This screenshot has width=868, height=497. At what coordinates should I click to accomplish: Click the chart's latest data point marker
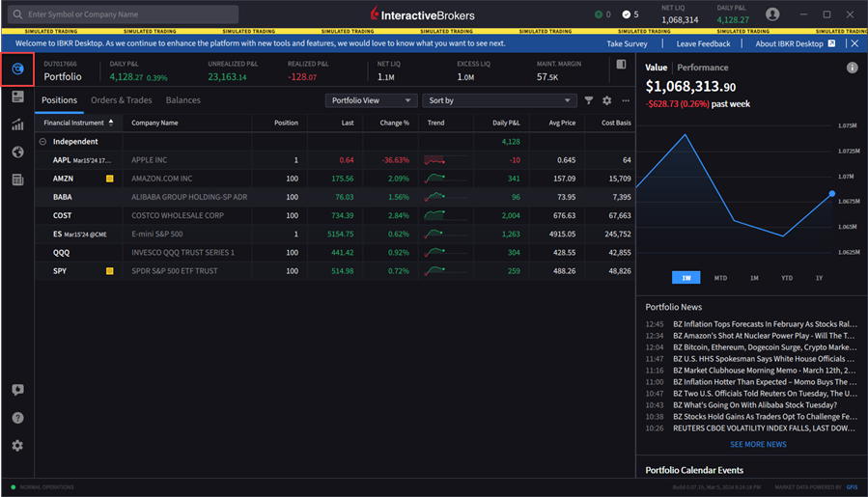pyautogui.click(x=832, y=194)
